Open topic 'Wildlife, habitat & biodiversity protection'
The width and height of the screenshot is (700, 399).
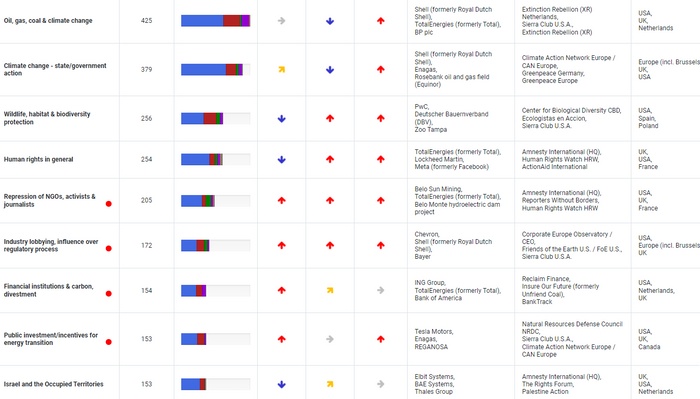pos(47,118)
